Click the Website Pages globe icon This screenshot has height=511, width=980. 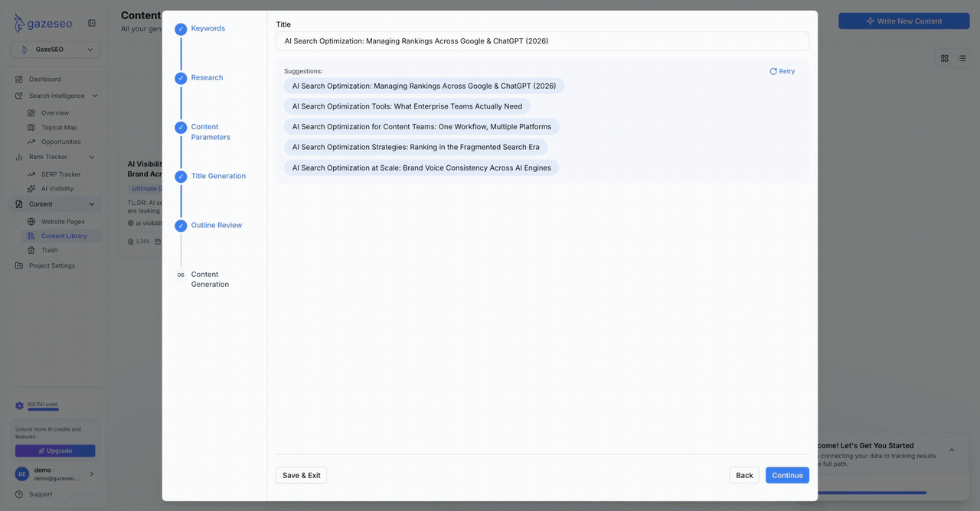31,221
